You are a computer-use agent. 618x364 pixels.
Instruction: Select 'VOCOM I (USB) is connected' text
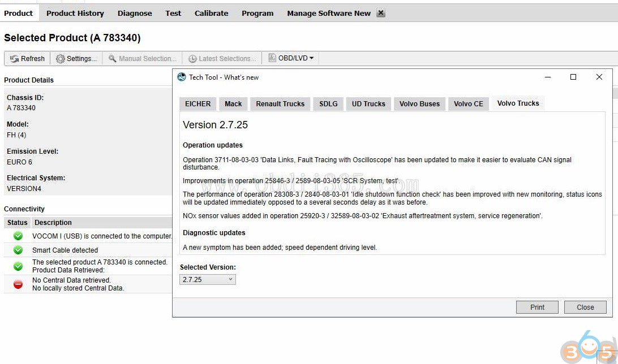coord(102,236)
